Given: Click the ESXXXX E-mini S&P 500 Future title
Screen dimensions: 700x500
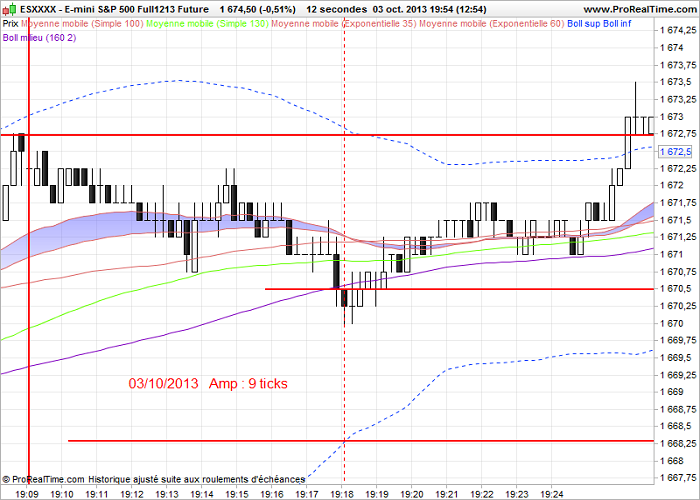Looking at the screenshot, I should 114,9.
